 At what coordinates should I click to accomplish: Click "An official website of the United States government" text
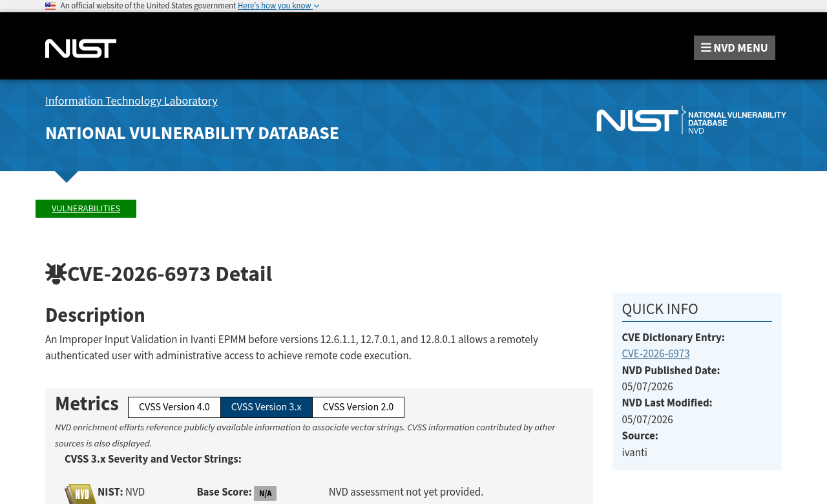pos(148,6)
